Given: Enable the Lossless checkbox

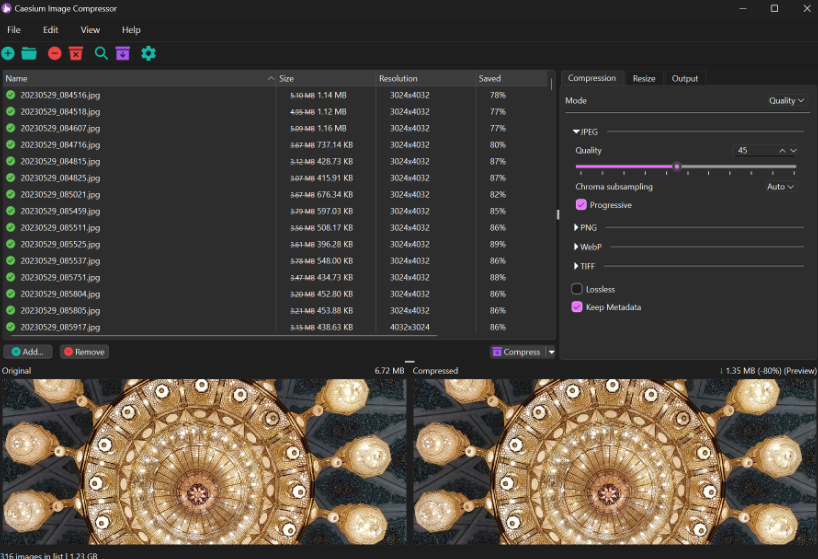Looking at the screenshot, I should click(577, 289).
